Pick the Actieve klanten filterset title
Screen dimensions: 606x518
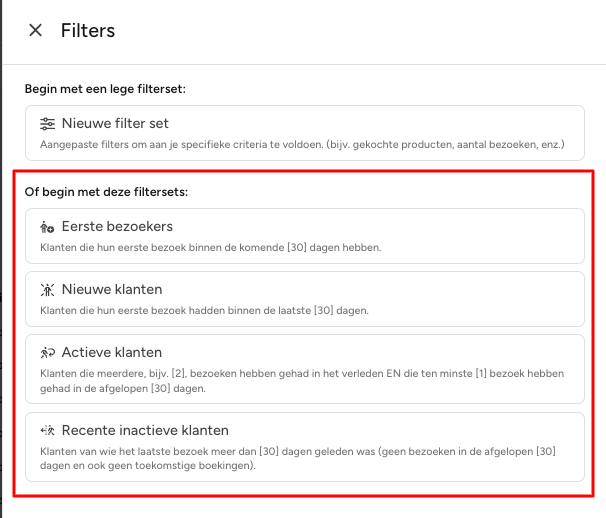112,353
